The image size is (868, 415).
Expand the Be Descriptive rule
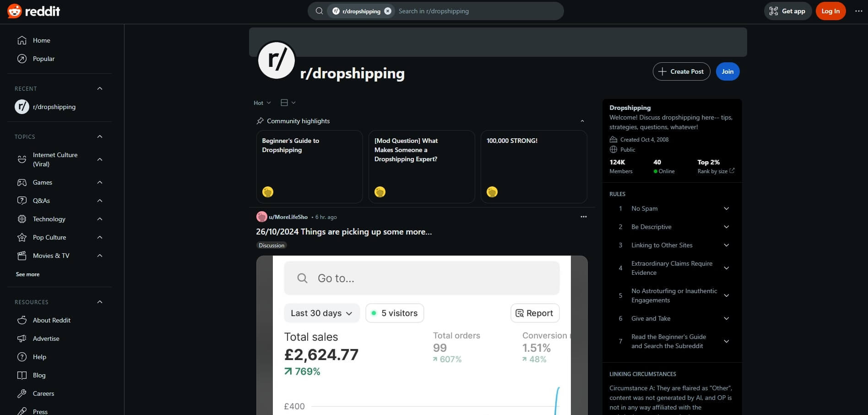(726, 227)
